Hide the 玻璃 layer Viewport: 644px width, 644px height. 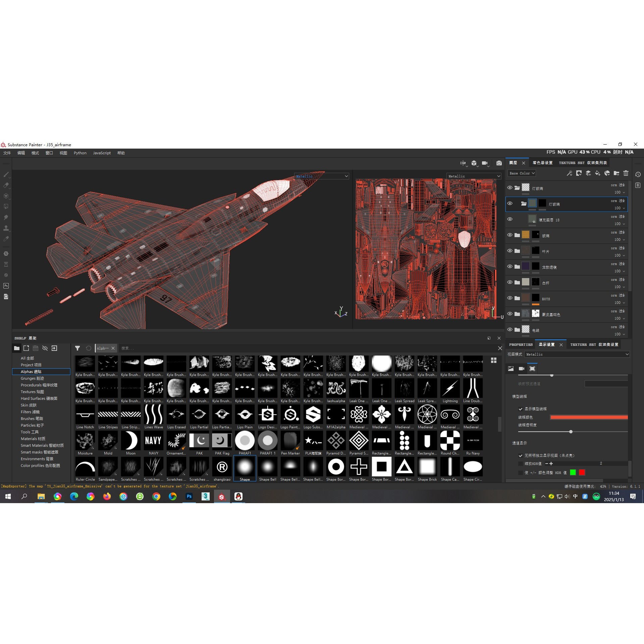click(510, 235)
